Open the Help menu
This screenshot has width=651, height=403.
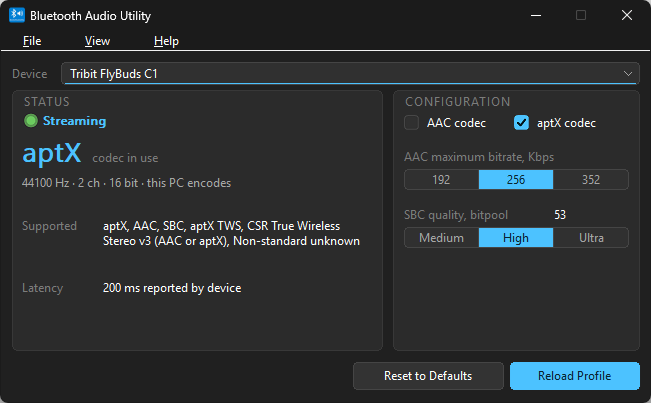coord(166,41)
